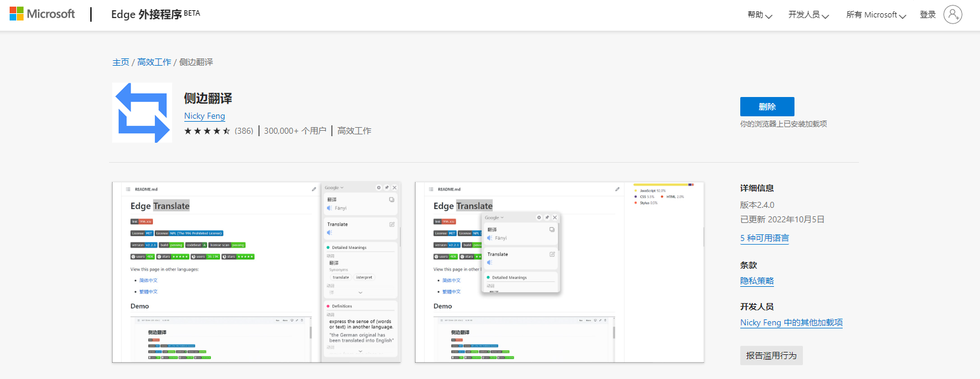Expand the 所有 Microsoft dropdown menu
This screenshot has height=379, width=980.
coord(876,15)
